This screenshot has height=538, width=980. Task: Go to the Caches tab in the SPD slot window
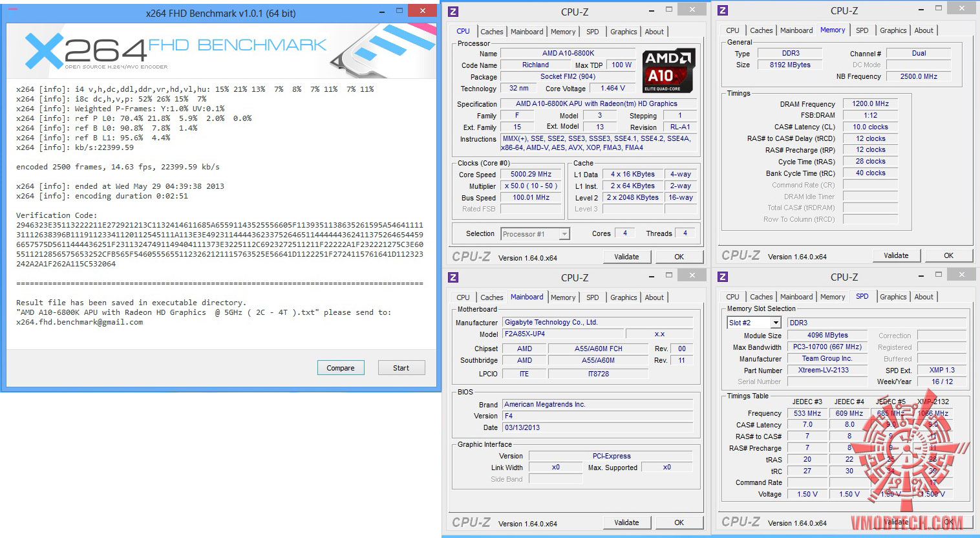coord(761,297)
